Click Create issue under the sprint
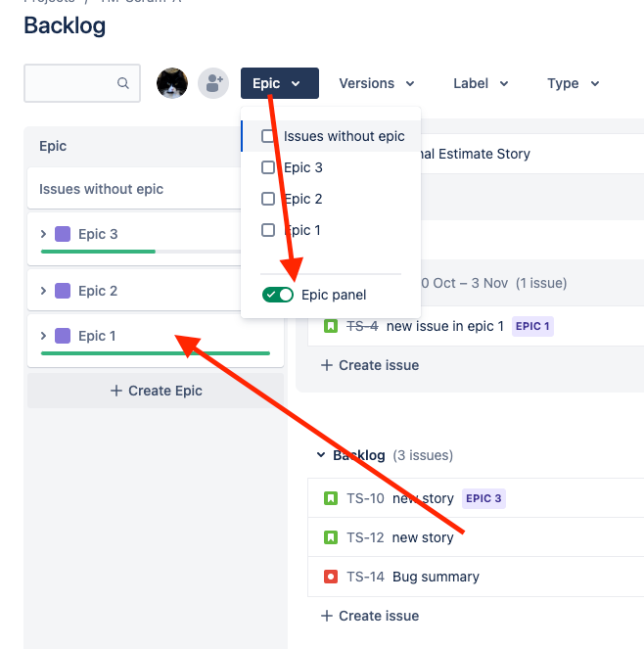 click(x=370, y=365)
